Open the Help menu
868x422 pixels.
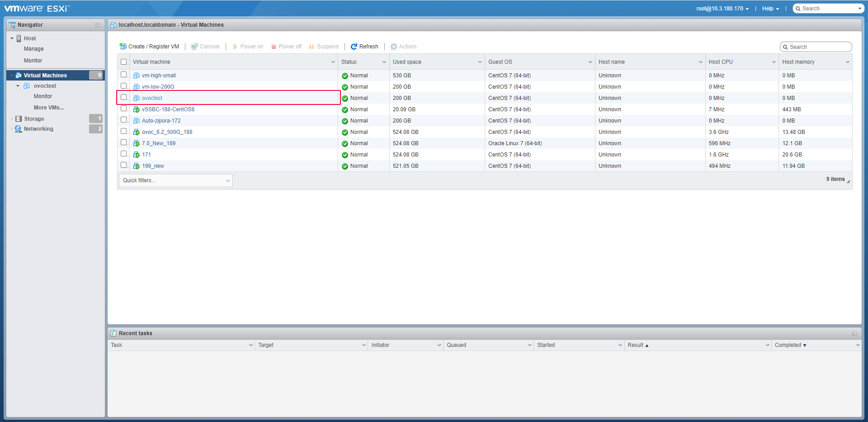point(770,9)
